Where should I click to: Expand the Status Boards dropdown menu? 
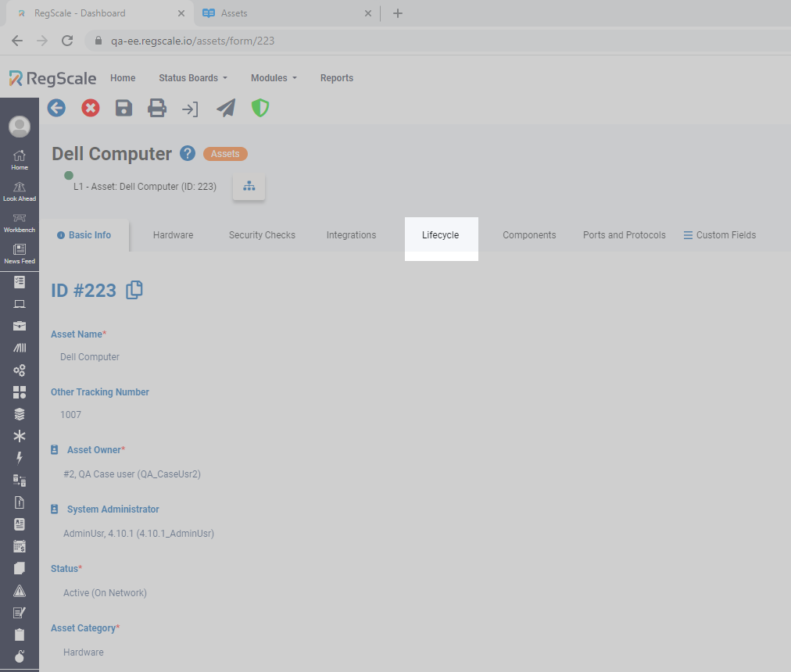coord(193,77)
